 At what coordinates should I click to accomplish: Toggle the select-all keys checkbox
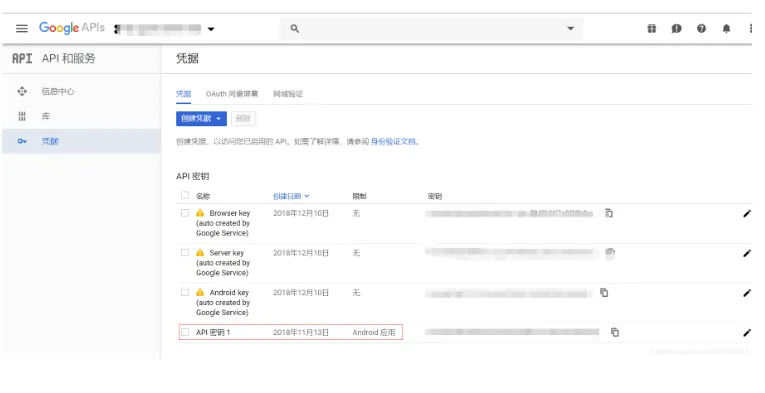185,195
